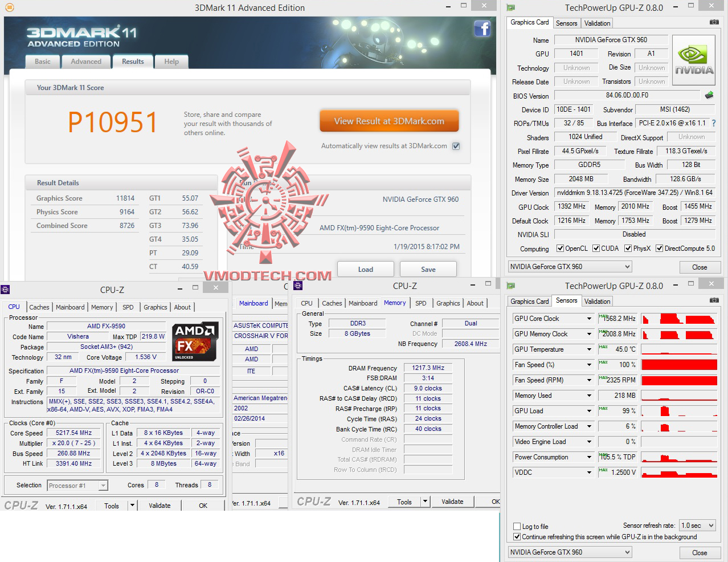This screenshot has width=728, height=562.
Task: Open Caches tab in left CPU-Z
Action: [39, 307]
